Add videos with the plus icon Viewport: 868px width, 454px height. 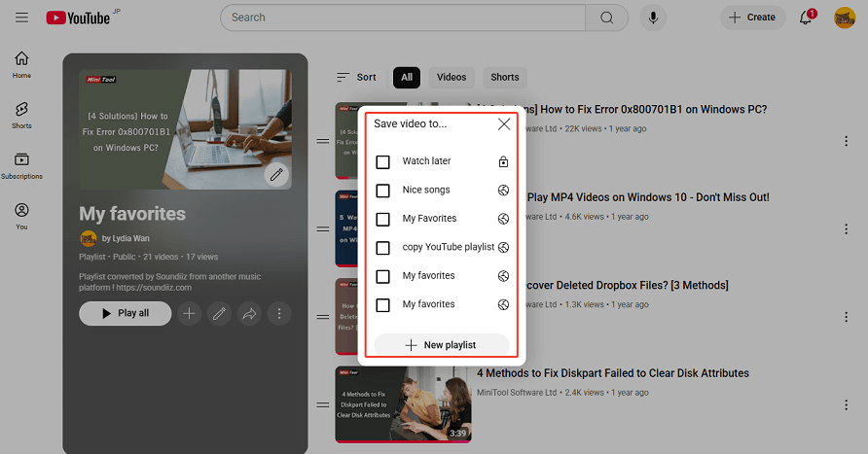tap(190, 314)
